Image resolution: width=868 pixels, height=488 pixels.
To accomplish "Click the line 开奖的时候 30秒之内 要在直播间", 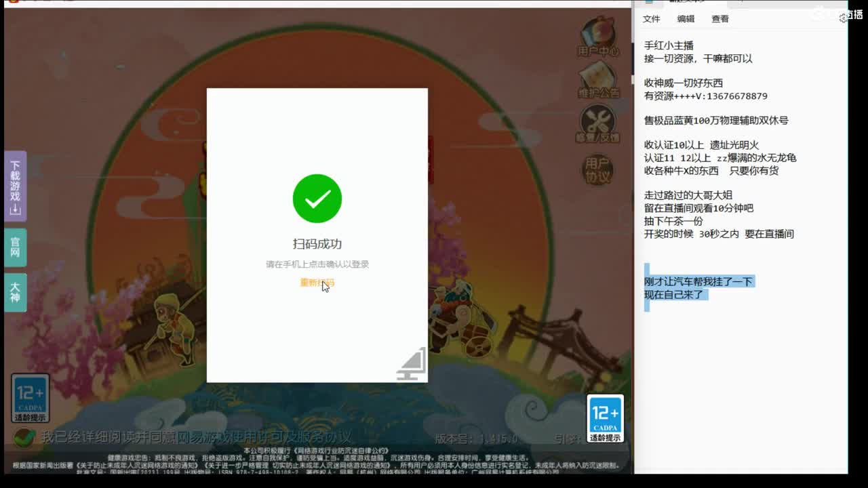I will click(x=719, y=234).
